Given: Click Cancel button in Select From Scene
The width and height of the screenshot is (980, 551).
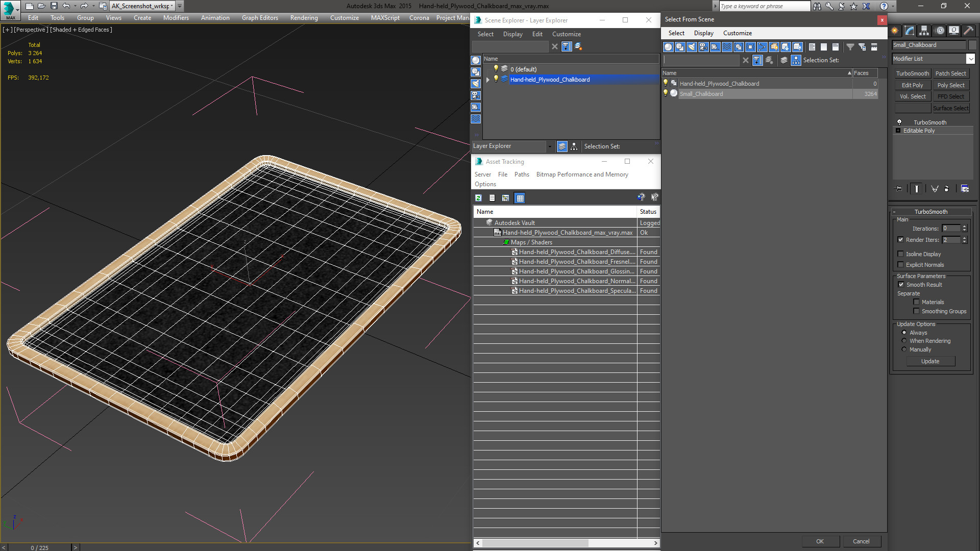Looking at the screenshot, I should click(861, 541).
